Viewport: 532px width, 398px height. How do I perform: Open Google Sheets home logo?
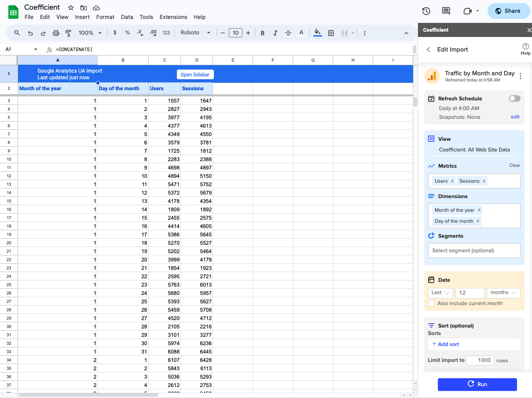[x=14, y=12]
